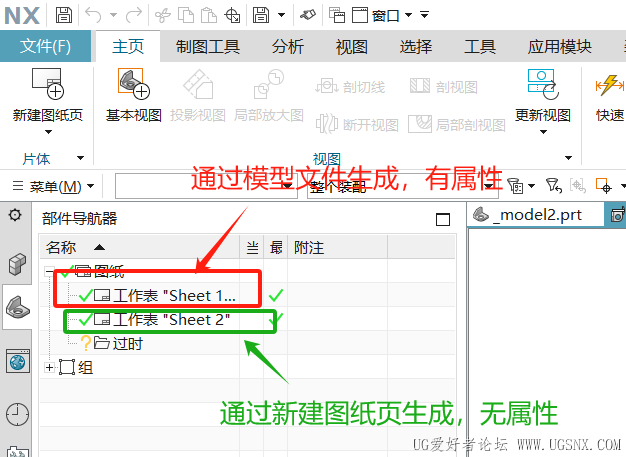
Task: Switch to the 工具 tab
Action: click(x=480, y=47)
